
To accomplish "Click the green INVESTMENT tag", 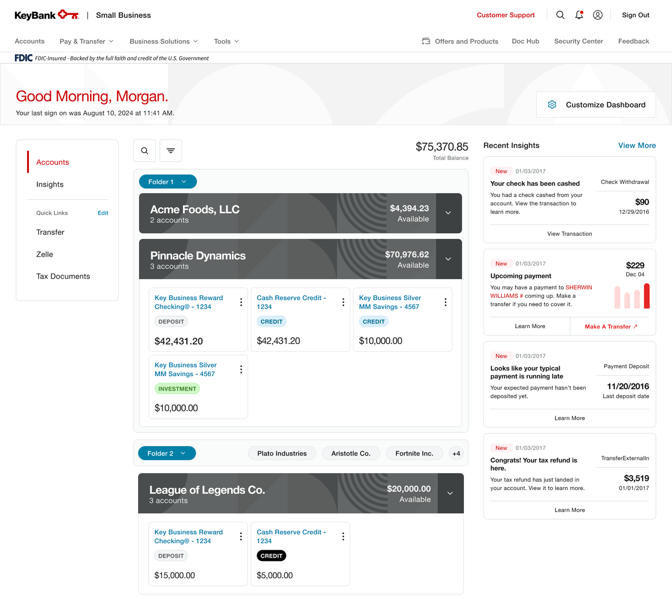I will pos(177,389).
